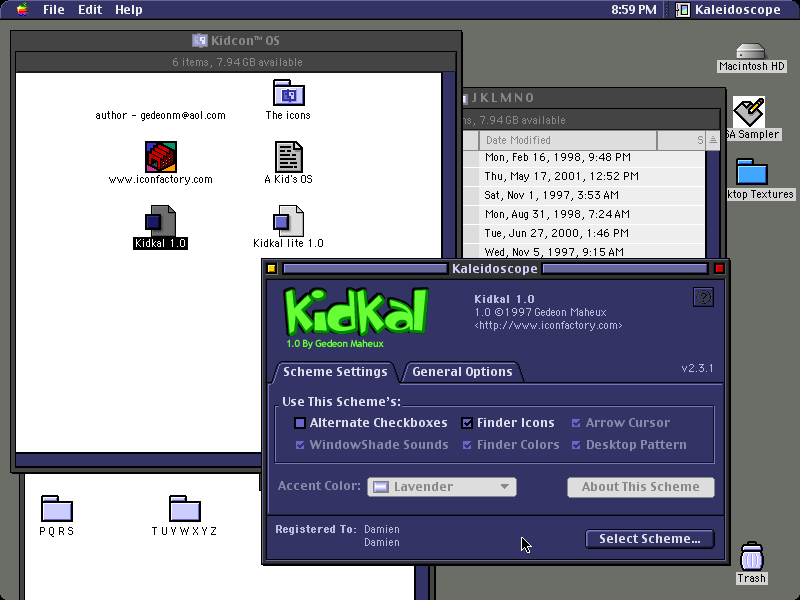Click the red zoom box of Kaleidoscope

tap(719, 269)
